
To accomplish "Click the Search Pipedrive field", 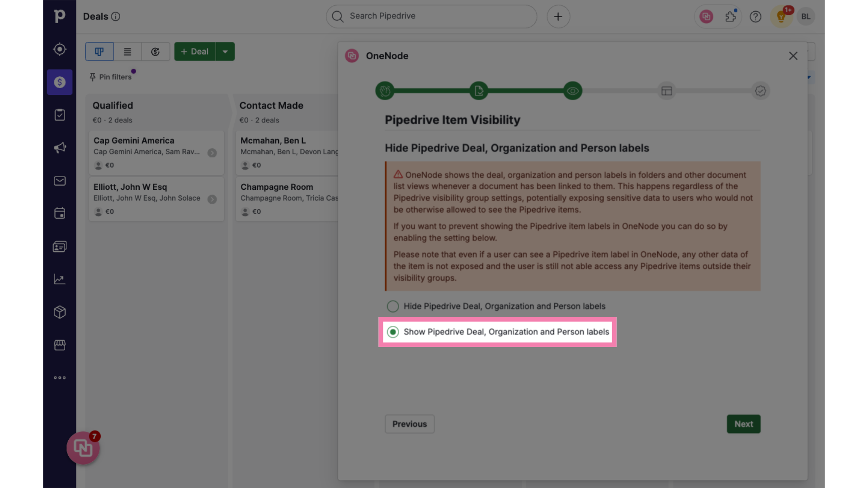I will tap(431, 16).
